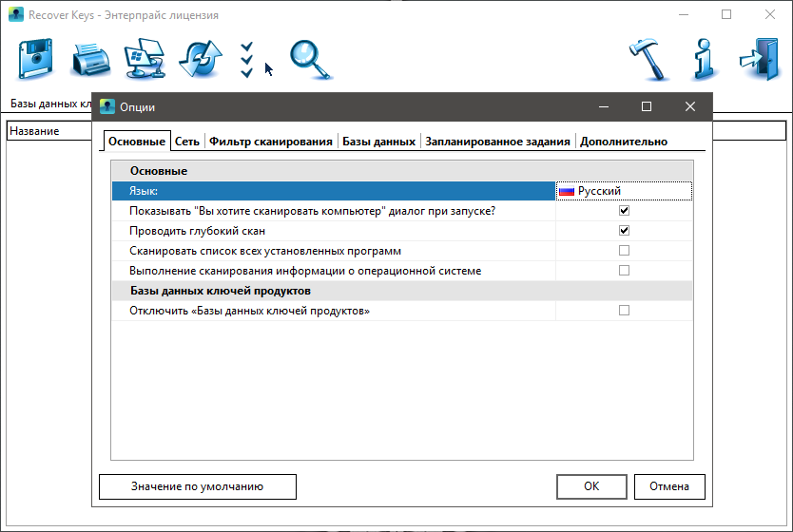Click the info 'i' about icon
The height and width of the screenshot is (532, 793).
tap(704, 60)
